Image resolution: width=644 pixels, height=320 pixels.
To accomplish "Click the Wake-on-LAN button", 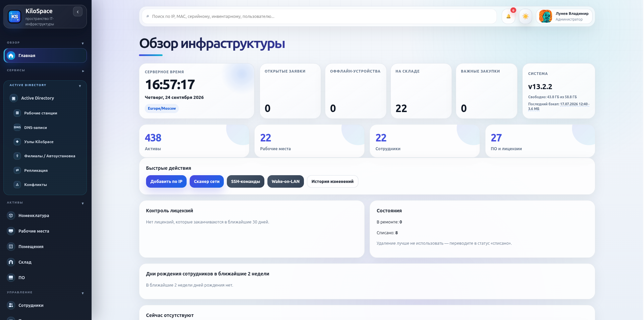I will pos(286,182).
